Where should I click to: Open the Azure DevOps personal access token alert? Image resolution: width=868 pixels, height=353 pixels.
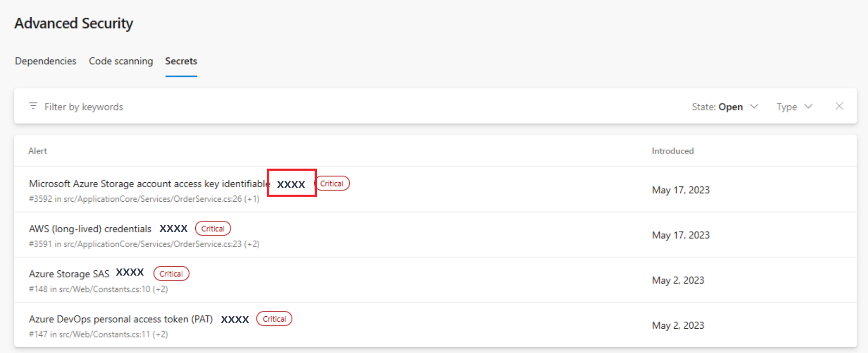(x=121, y=319)
